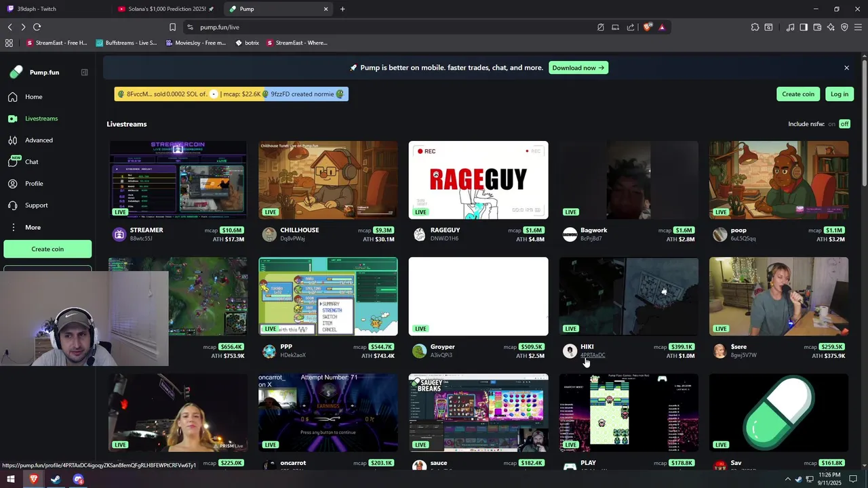Reload the current page
This screenshot has height=488, width=868.
point(37,27)
